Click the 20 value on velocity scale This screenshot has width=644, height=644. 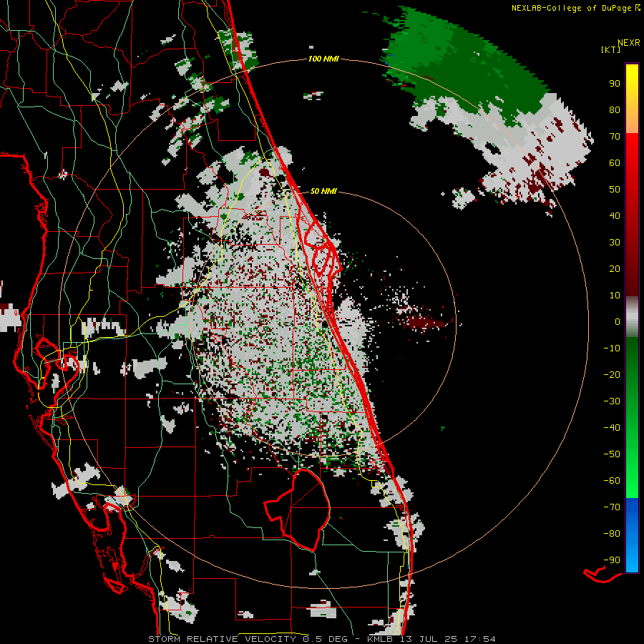(x=615, y=269)
